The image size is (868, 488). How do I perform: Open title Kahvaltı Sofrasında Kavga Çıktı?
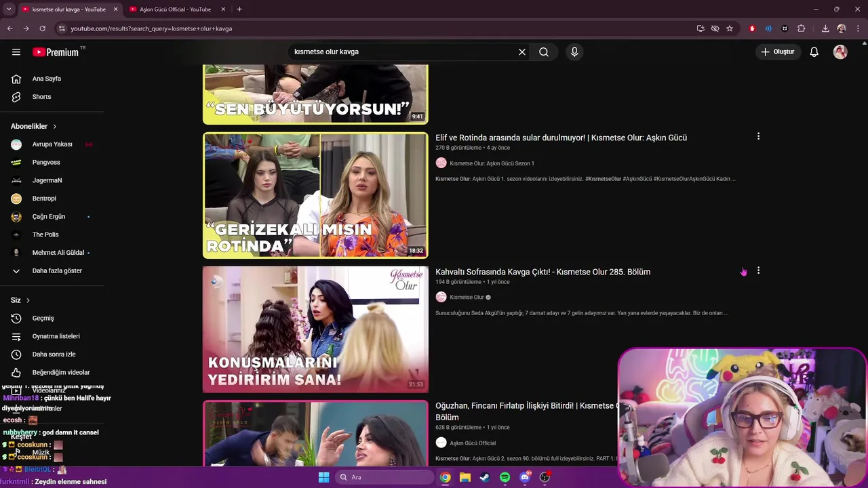(x=542, y=272)
